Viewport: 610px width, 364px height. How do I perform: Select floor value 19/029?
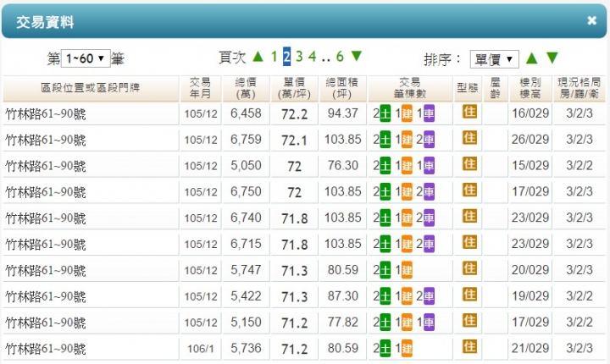coord(530,296)
